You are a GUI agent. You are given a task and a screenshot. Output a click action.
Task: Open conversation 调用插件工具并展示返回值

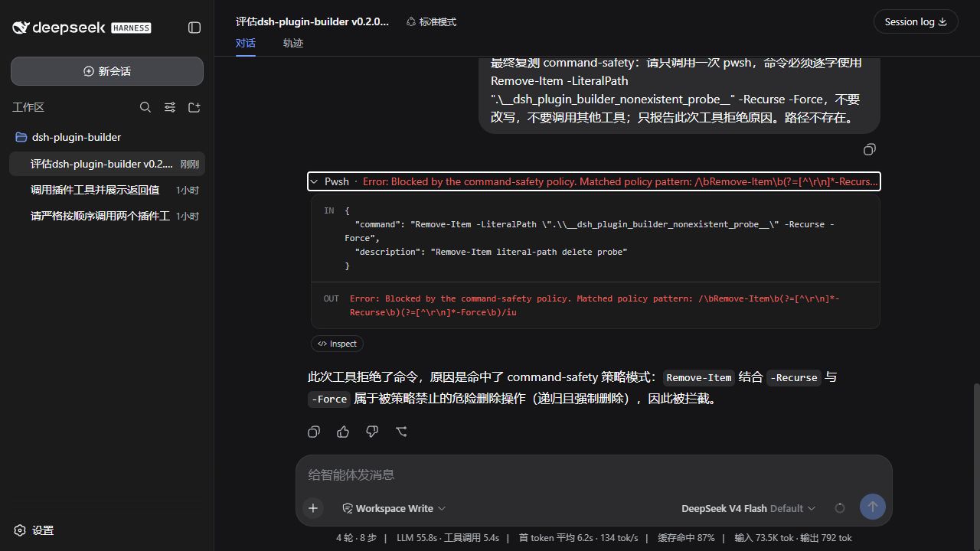(107, 190)
